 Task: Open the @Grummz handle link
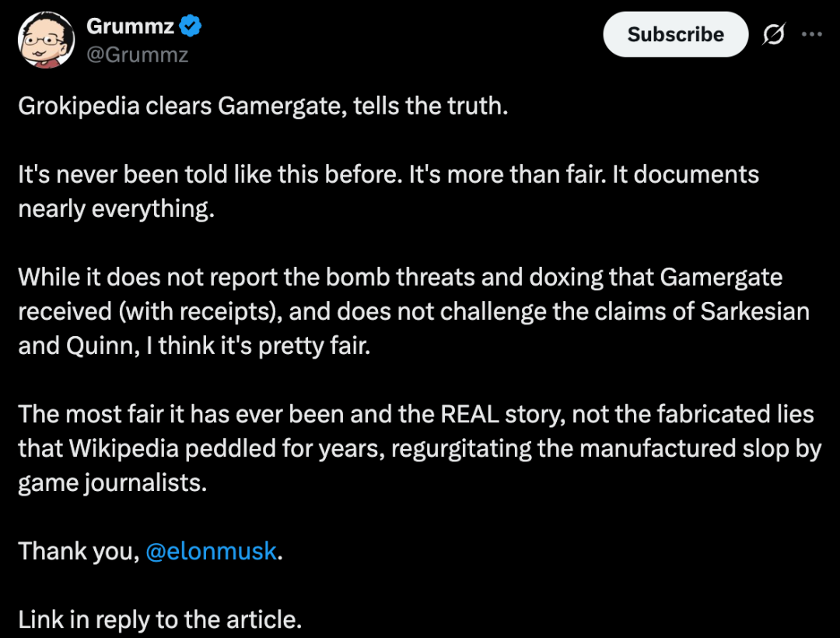pos(137,55)
